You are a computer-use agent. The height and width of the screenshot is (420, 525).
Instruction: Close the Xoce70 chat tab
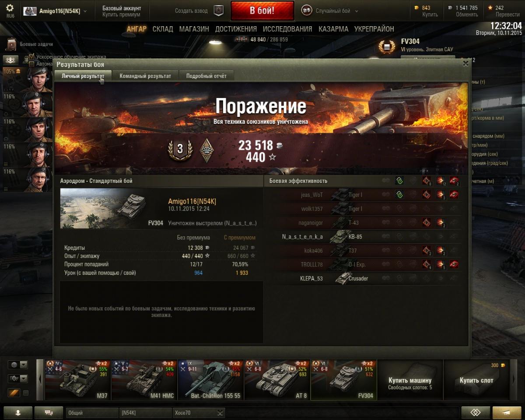tap(220, 413)
